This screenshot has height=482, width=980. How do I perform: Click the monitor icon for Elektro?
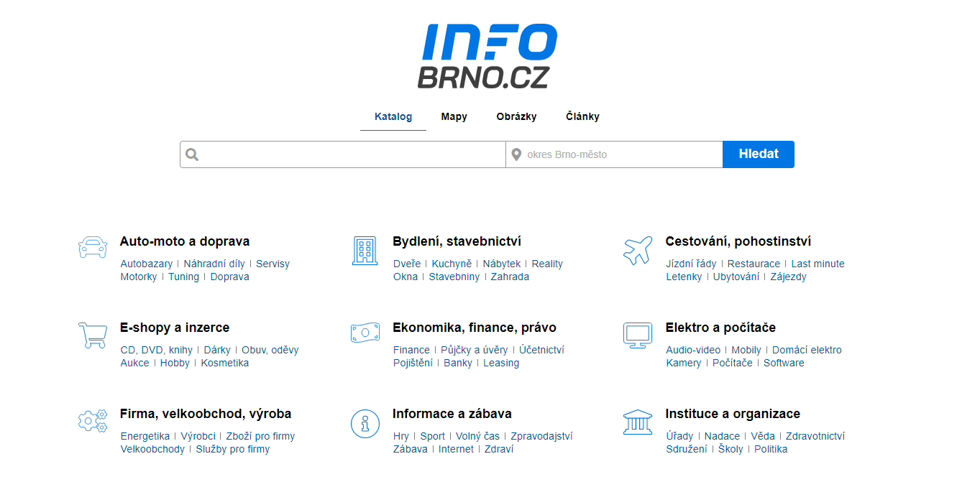pyautogui.click(x=638, y=335)
